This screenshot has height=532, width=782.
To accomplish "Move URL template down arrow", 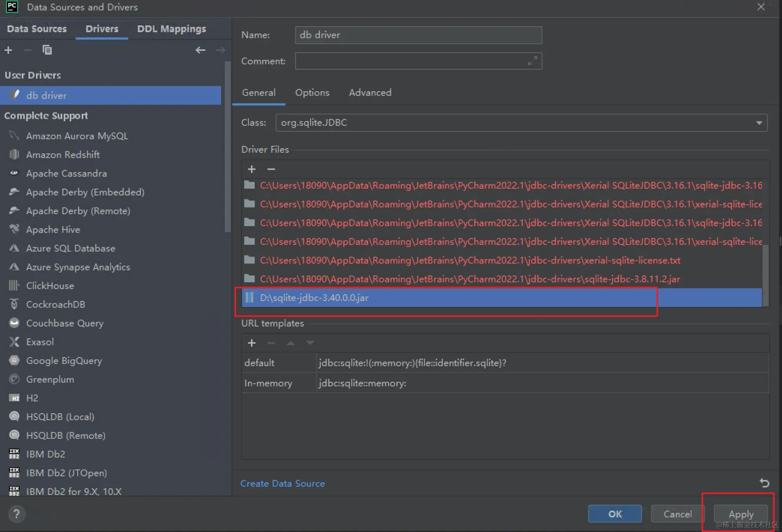I will pyautogui.click(x=310, y=343).
